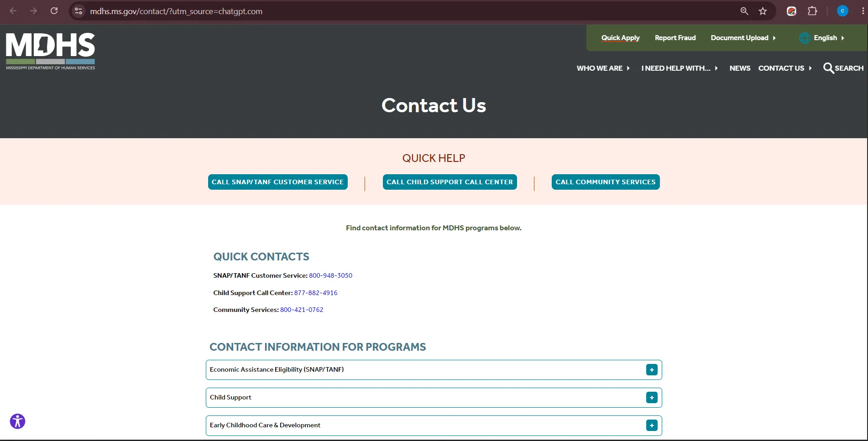Click the Economic Assistance Eligibility (SNAP/TANF) row label
The height and width of the screenshot is (441, 868).
coord(277,369)
